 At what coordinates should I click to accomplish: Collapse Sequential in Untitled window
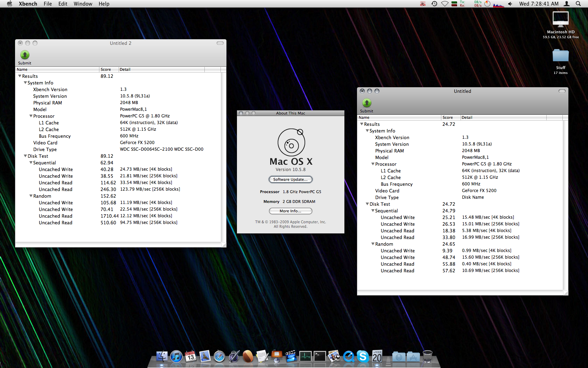coord(373,211)
